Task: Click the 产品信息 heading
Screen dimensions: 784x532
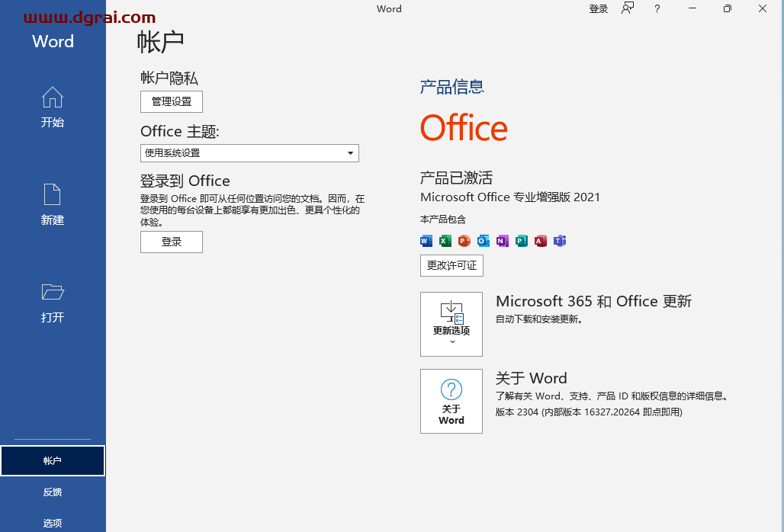Action: click(452, 87)
